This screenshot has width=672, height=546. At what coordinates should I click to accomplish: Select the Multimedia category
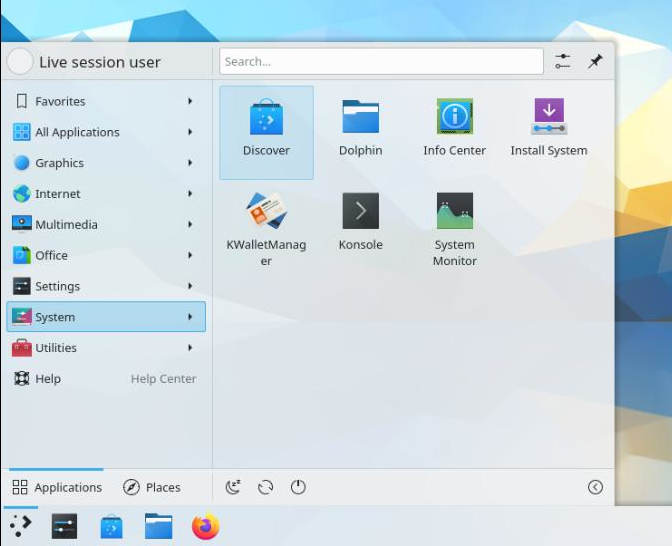[66, 225]
